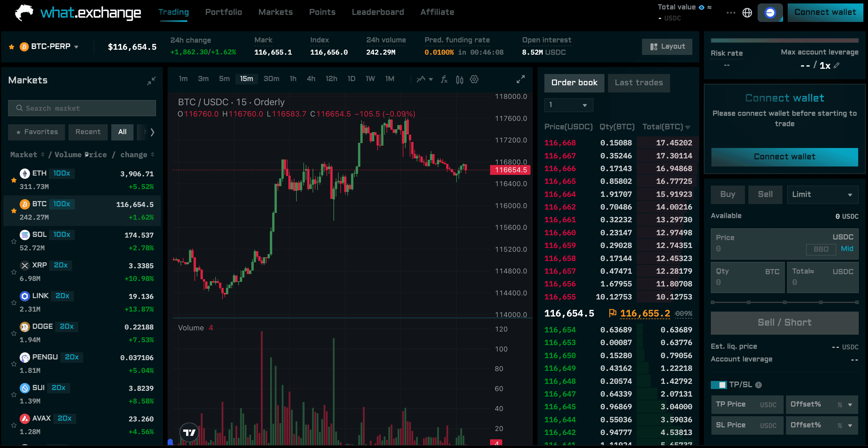Select Mid price option
The image size is (868, 448).
pyautogui.click(x=847, y=249)
